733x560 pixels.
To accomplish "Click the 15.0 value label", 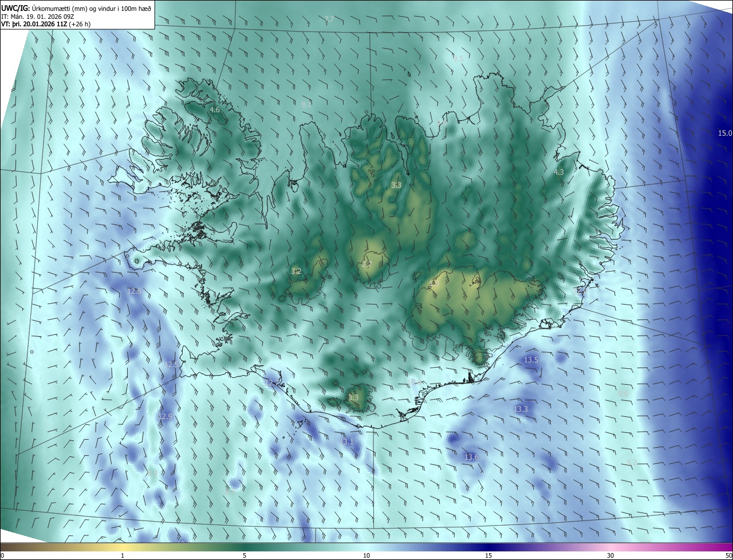I will coord(725,133).
